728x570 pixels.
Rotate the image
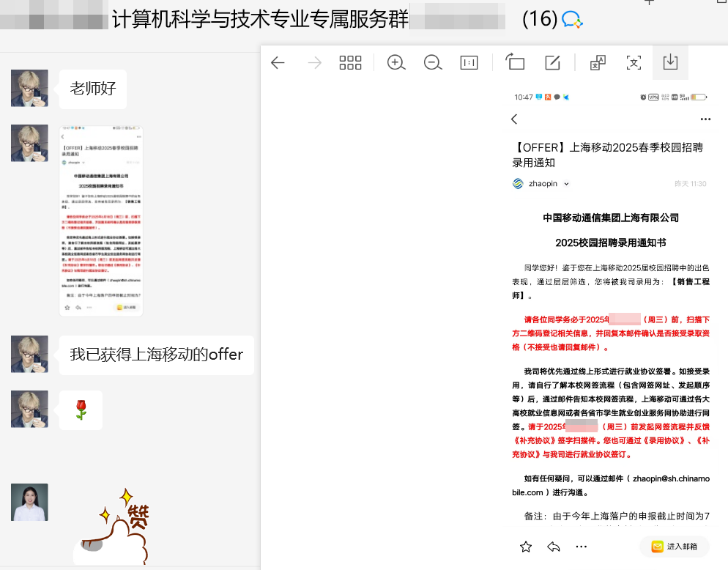coord(515,63)
